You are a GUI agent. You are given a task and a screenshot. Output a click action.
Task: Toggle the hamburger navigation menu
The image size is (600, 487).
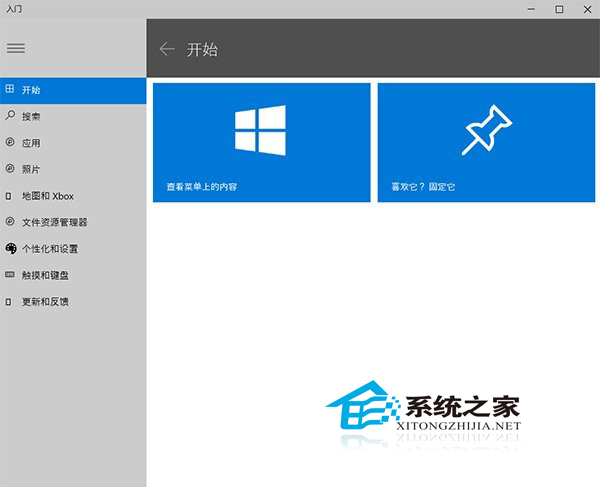pyautogui.click(x=16, y=48)
